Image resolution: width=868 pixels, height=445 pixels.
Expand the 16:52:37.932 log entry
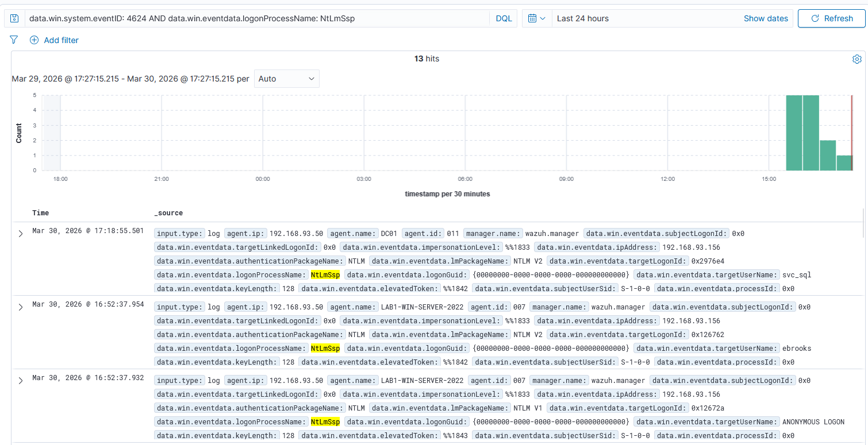click(21, 381)
